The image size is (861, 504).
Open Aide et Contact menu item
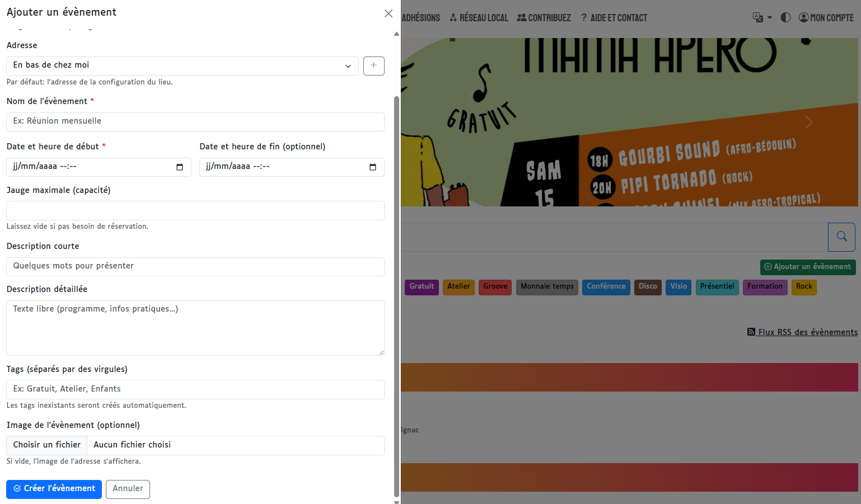pos(614,18)
